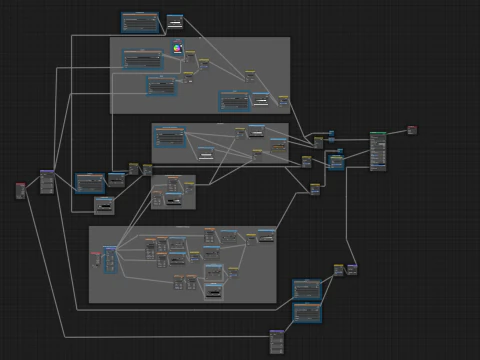Viewport: 480px width, 360px height.
Task: Select the lowest purple node in the graph
Action: point(277,342)
